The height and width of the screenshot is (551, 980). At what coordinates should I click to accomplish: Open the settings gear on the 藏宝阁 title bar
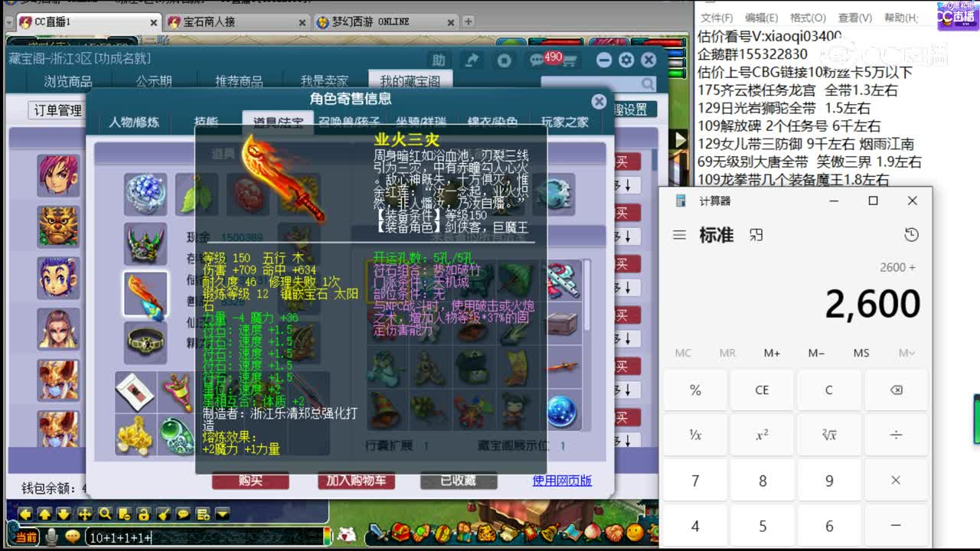pos(625,60)
